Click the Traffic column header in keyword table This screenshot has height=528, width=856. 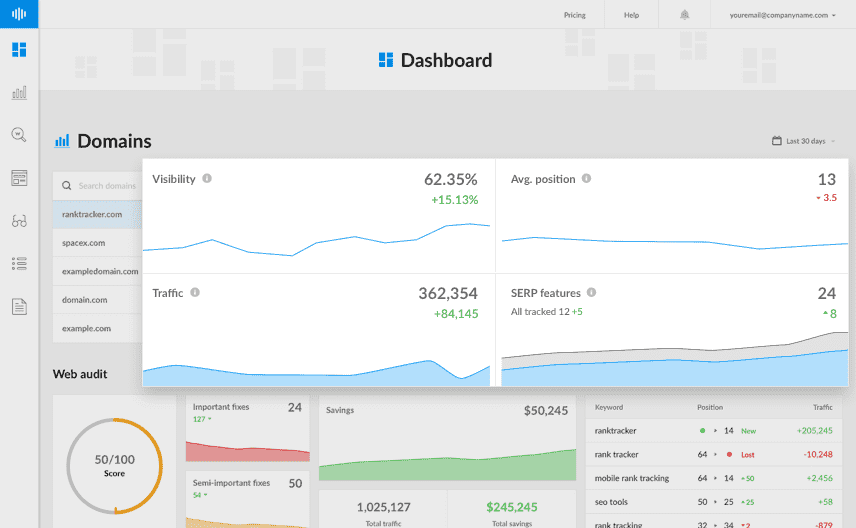point(823,407)
